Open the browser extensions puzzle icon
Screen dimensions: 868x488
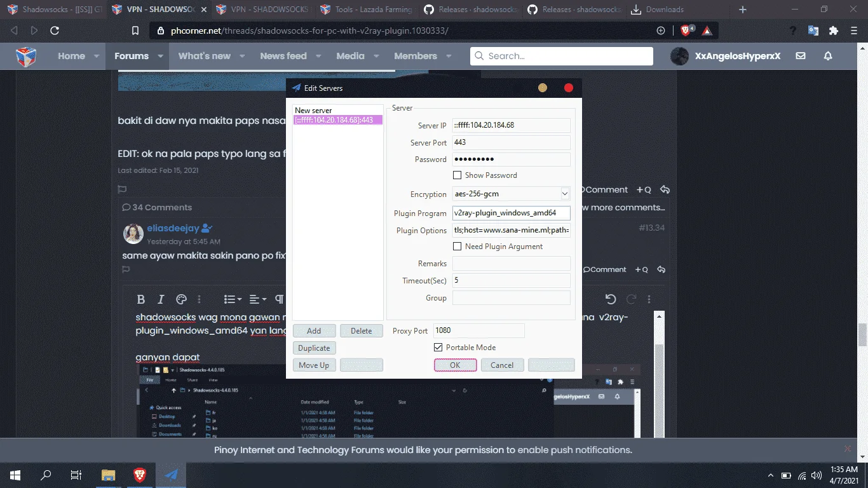[834, 30]
